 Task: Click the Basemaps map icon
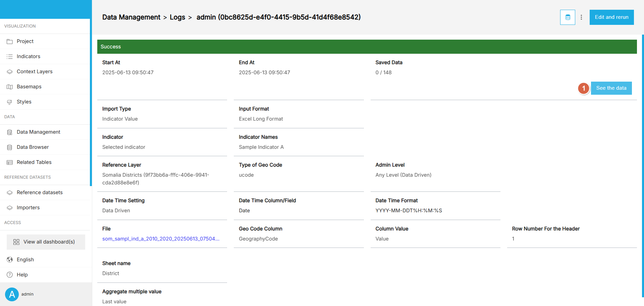(10, 87)
